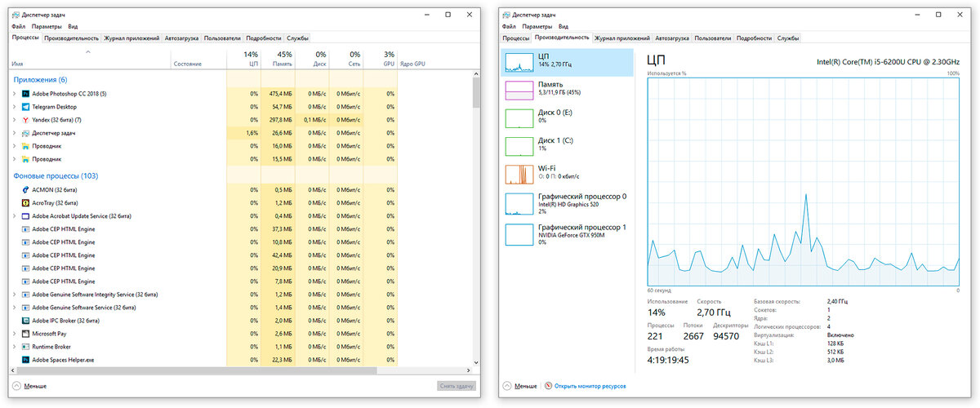Select the Wi-Fi performance item

tap(568, 175)
